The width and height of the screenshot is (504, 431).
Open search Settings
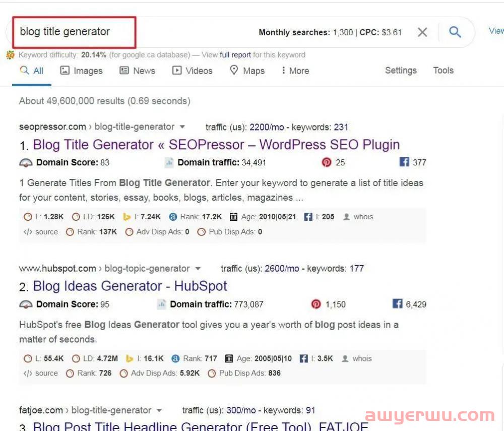tap(401, 71)
